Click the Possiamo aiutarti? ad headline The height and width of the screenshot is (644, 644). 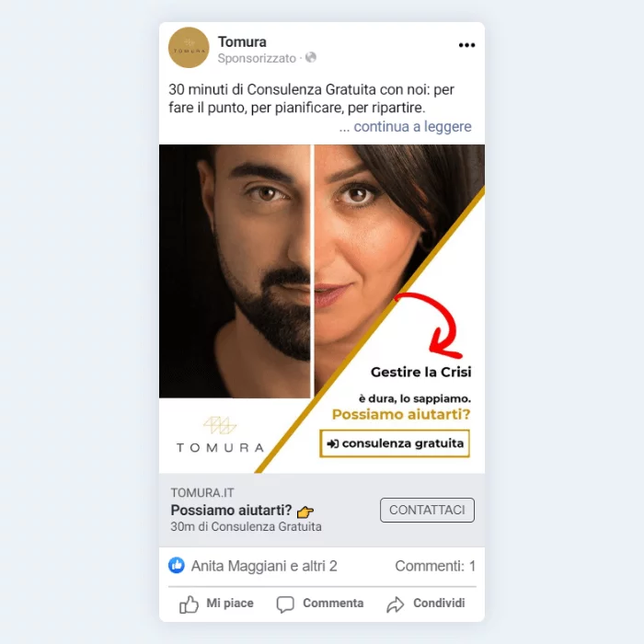tap(231, 510)
